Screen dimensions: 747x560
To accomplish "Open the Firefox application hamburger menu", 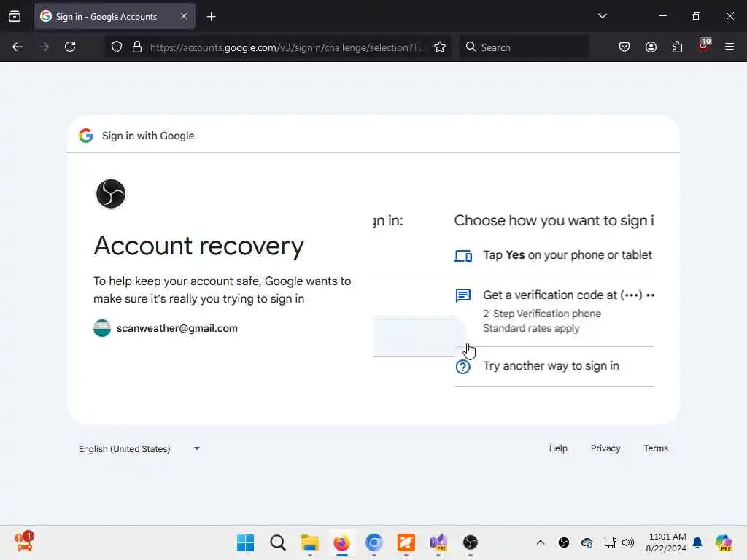I will pyautogui.click(x=729, y=47).
